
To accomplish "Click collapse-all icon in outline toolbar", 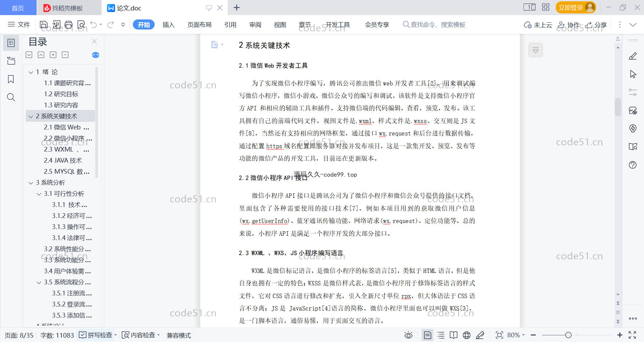I will click(41, 55).
